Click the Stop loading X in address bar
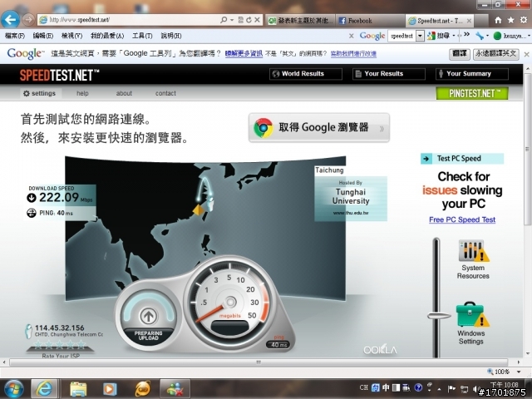Screen dimensions: 532x399 click(x=257, y=20)
